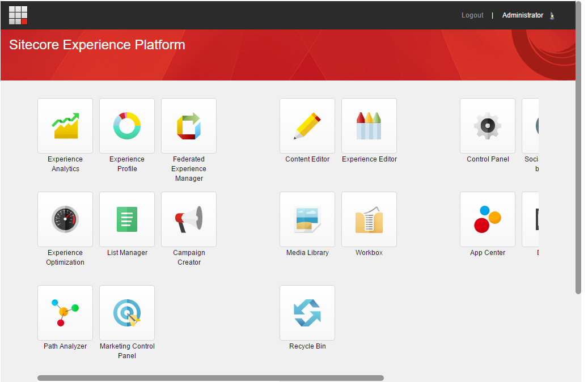Launch the App Center icon

tap(488, 219)
